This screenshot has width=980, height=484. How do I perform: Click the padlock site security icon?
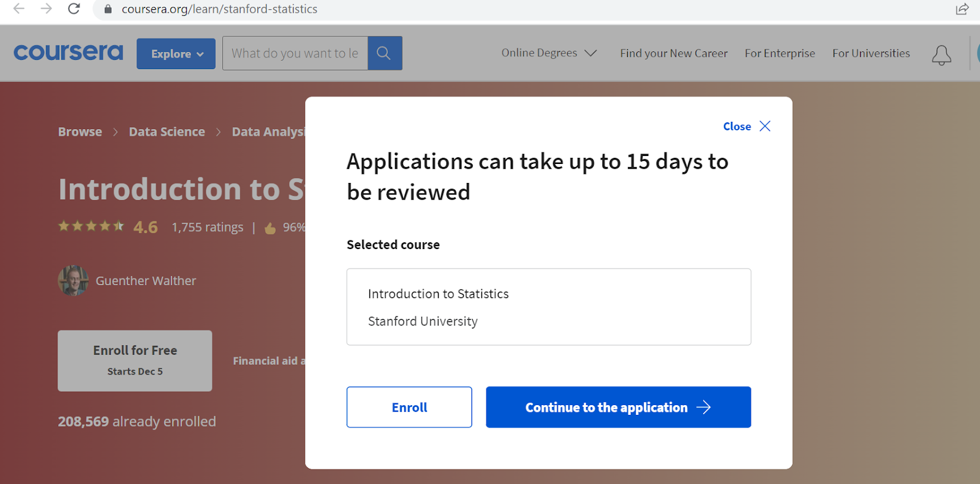click(108, 9)
